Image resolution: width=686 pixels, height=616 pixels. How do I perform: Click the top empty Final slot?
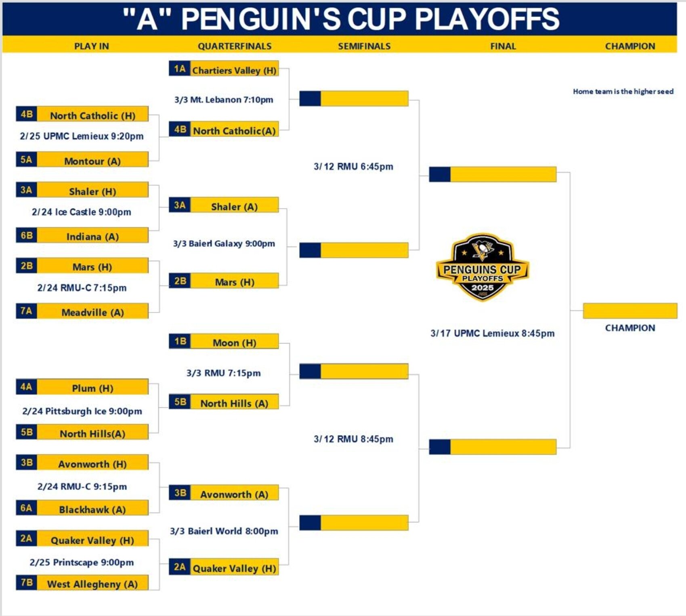pos(493,174)
